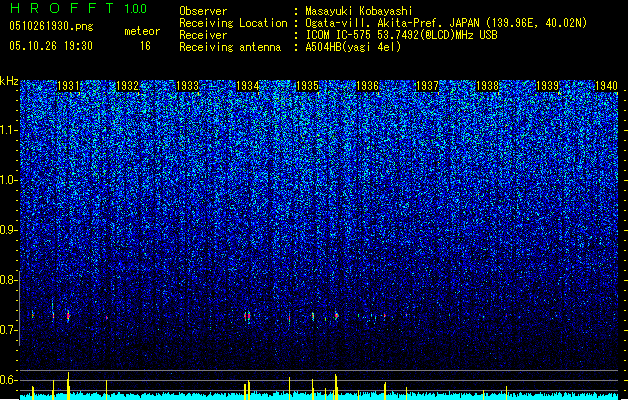Click the 1.1 kHz axis label

point(9,130)
